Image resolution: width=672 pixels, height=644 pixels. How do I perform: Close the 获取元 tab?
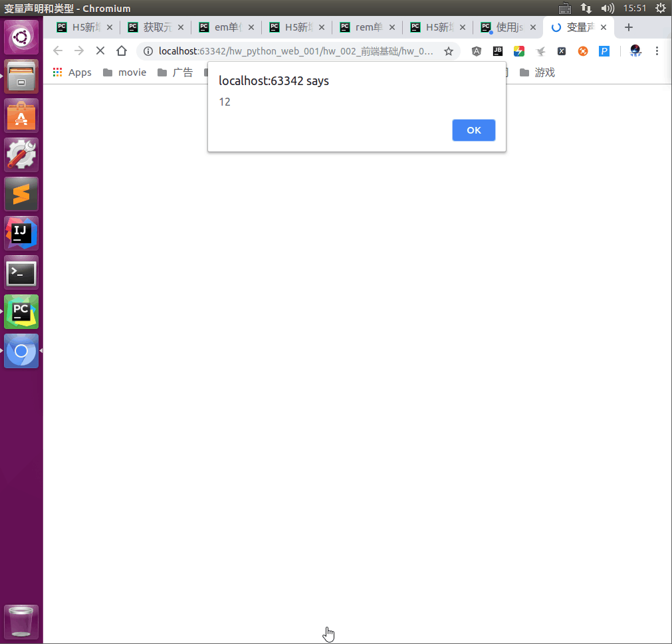[x=181, y=27]
